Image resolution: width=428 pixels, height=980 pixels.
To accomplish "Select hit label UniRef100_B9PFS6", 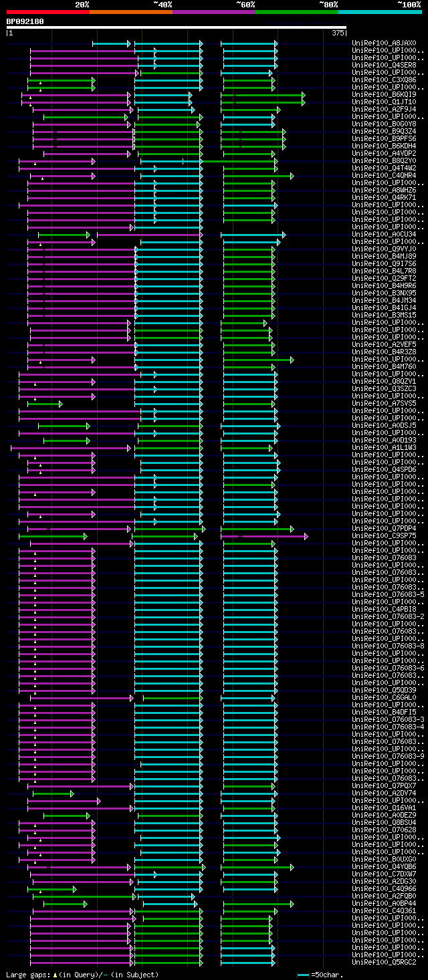I will (x=385, y=139).
